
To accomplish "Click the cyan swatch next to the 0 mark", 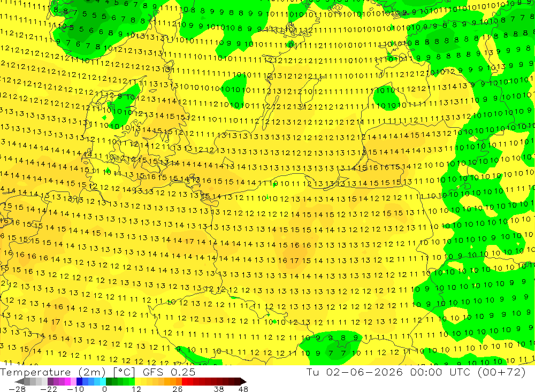I will (x=103, y=381).
